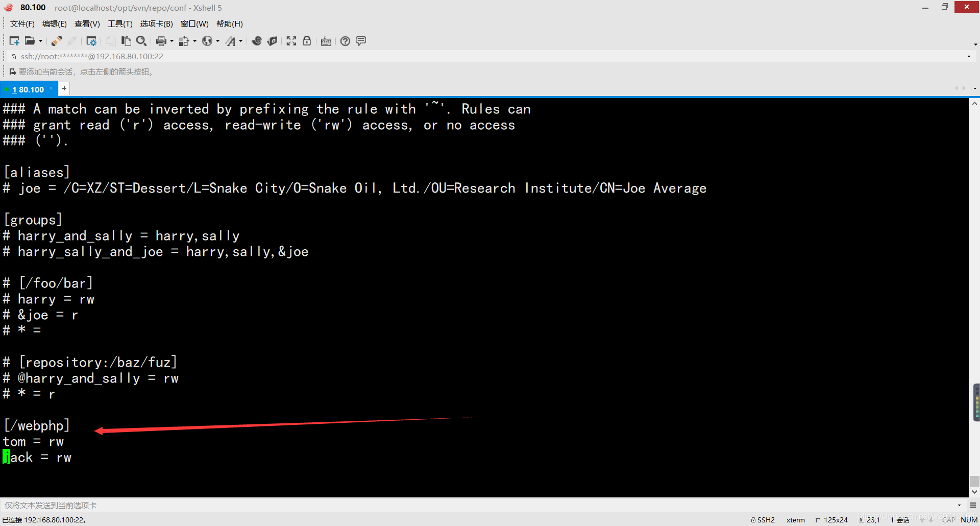This screenshot has width=980, height=526.
Task: Open the 文件(F) menu
Action: tap(22, 24)
